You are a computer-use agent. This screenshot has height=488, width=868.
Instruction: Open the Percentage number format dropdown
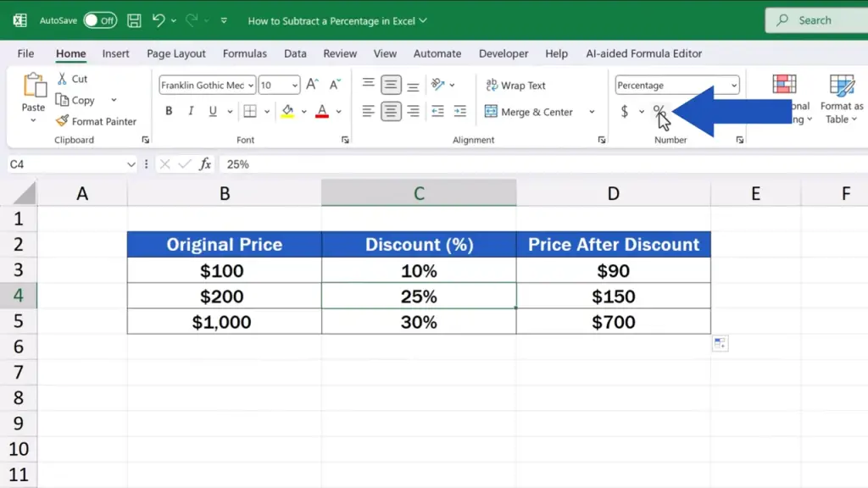click(x=733, y=86)
